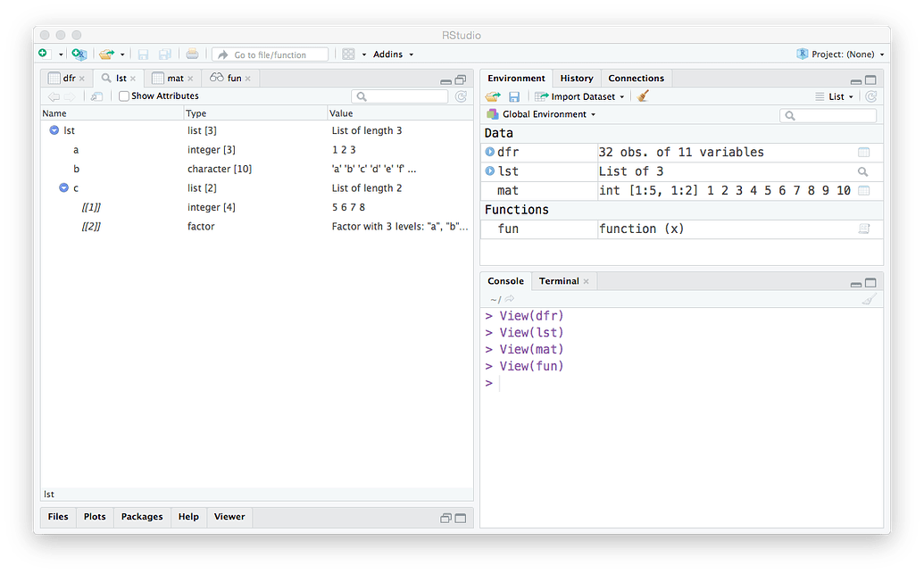Open the workspace panes grid icon
924x574 pixels.
click(348, 54)
